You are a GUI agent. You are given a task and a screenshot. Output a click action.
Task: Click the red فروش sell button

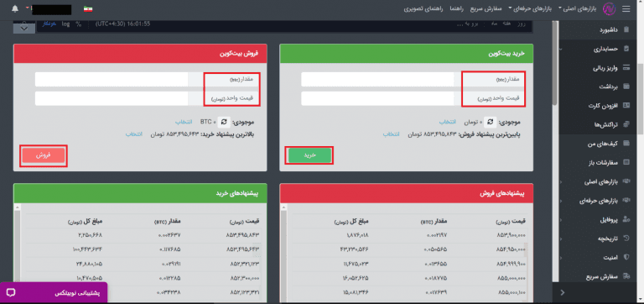(x=44, y=155)
